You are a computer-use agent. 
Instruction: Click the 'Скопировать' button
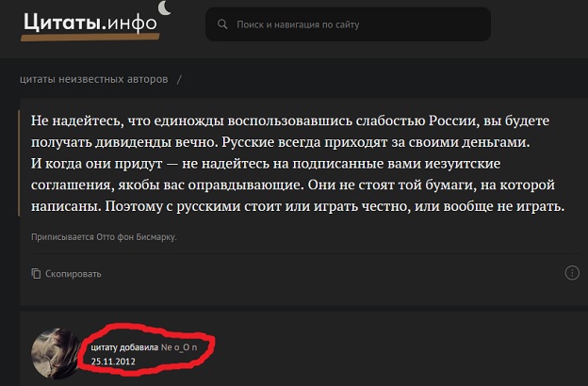tap(66, 274)
